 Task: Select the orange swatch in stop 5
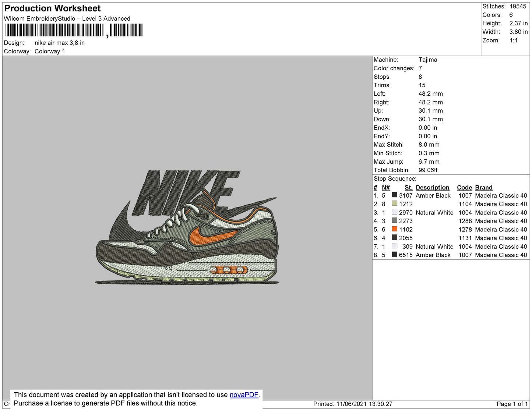coord(394,229)
